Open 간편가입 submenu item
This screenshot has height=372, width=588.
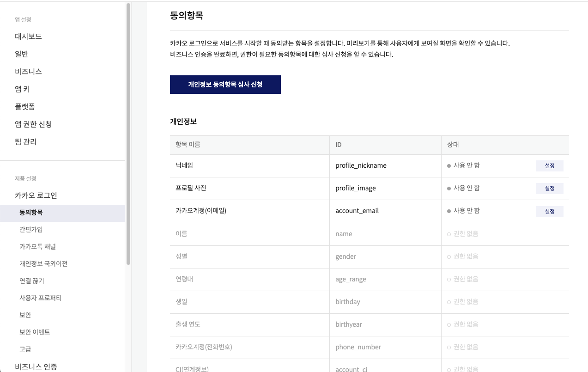31,230
